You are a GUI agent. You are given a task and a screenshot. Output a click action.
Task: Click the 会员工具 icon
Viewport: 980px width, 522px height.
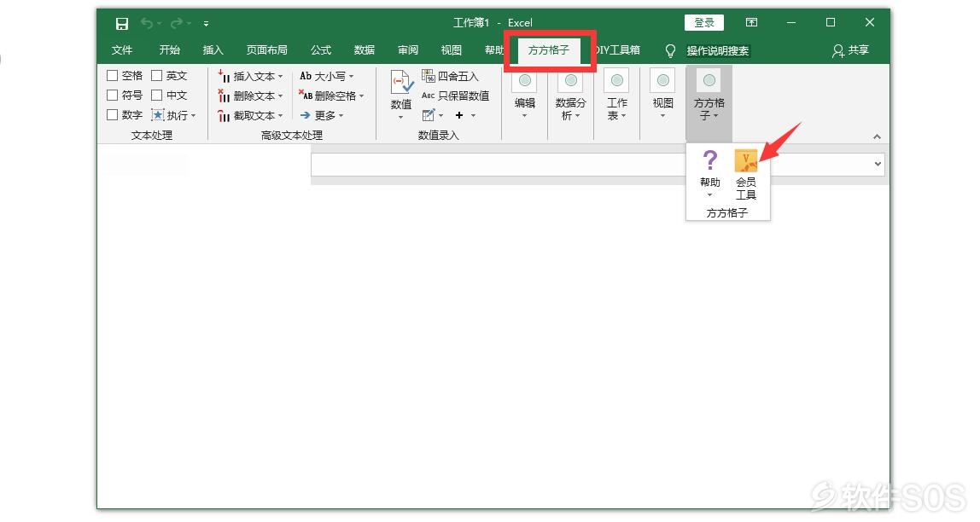click(745, 162)
